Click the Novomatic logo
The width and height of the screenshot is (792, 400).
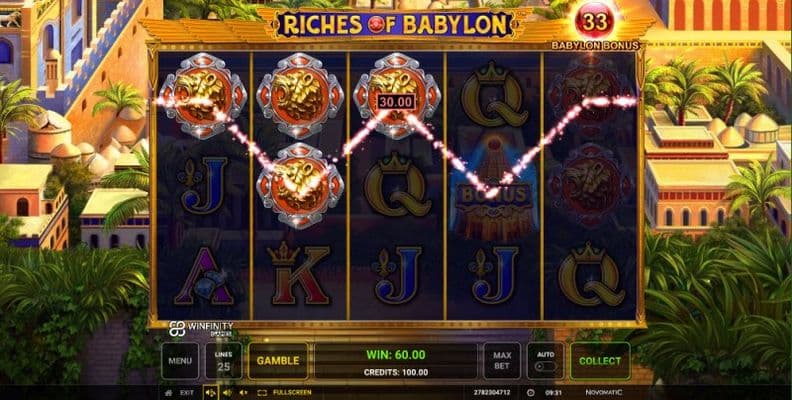pos(603,392)
